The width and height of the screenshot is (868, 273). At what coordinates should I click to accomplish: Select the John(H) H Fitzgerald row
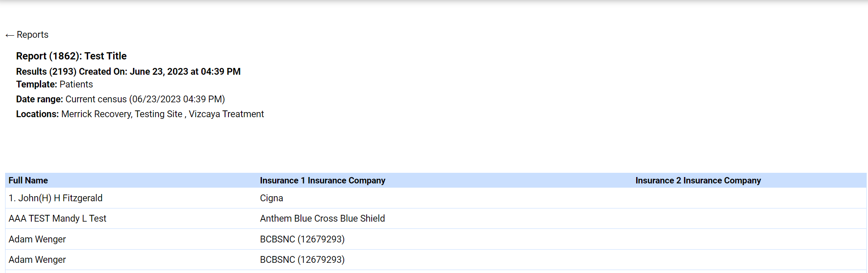pyautogui.click(x=56, y=198)
